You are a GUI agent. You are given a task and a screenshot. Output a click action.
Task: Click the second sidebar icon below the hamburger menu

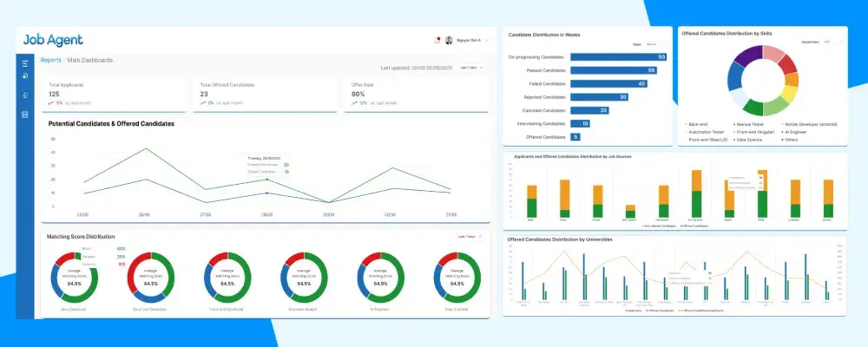[25, 76]
